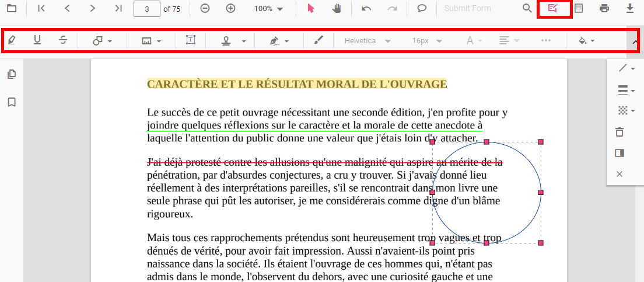Jump to the last page

pos(118,8)
